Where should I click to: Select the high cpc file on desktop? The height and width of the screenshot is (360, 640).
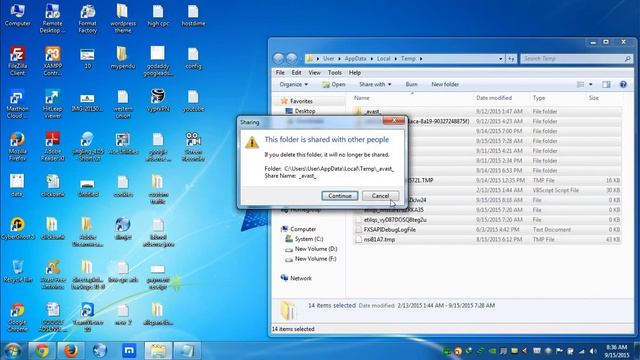point(158,16)
